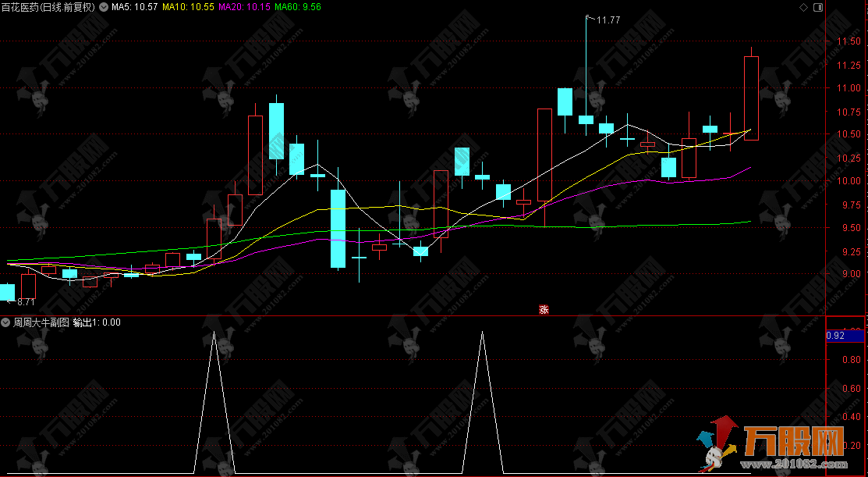Click the 百花医药(日线.前复权) chart title
The width and height of the screenshot is (868, 477).
pyautogui.click(x=50, y=7)
